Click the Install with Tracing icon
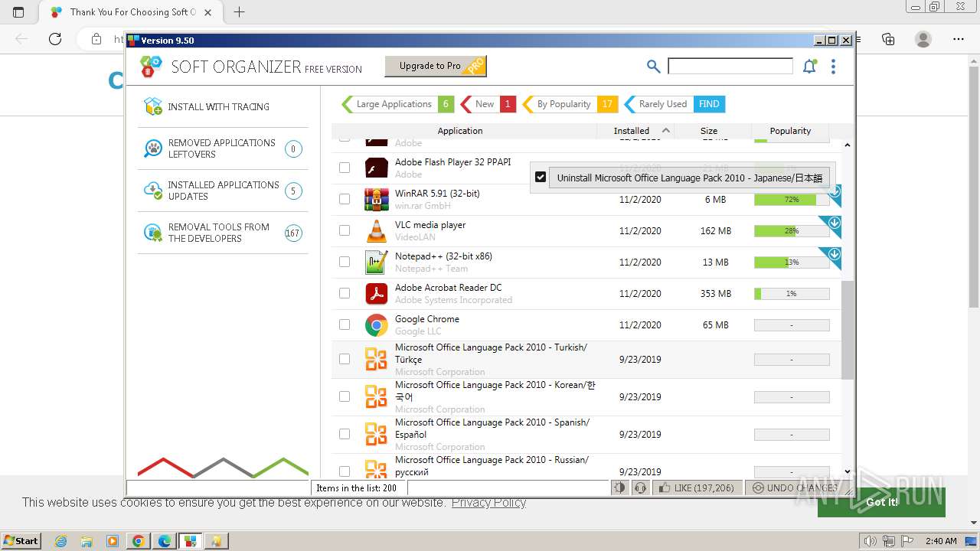The image size is (980, 551). pyautogui.click(x=153, y=106)
